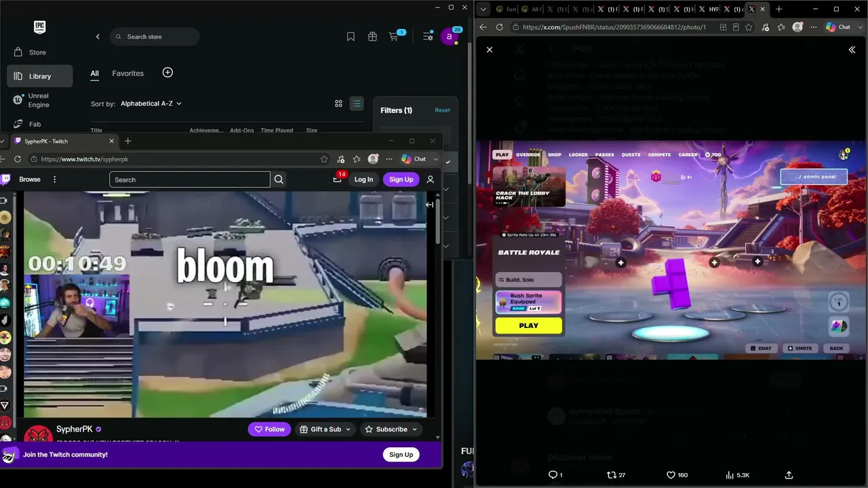The image size is (868, 488).
Task: Open Sort by Alphabetical A-Z dropdown
Action: (x=151, y=104)
